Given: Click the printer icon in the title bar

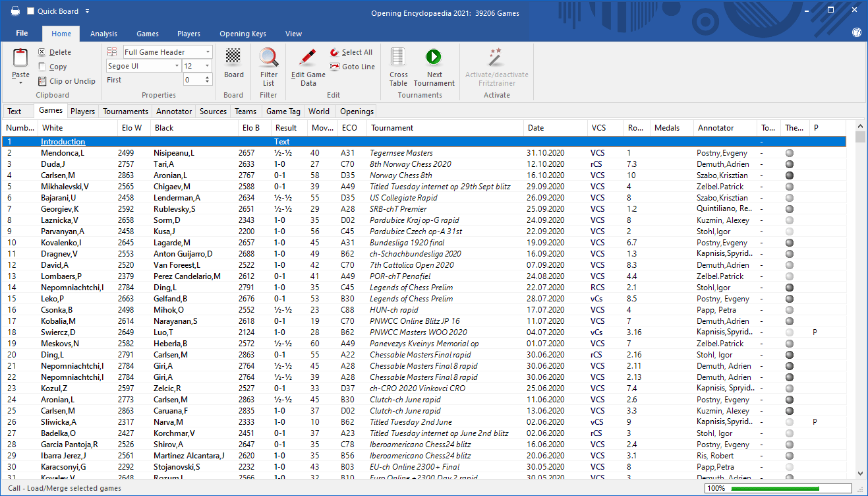Looking at the screenshot, I should pyautogui.click(x=14, y=11).
